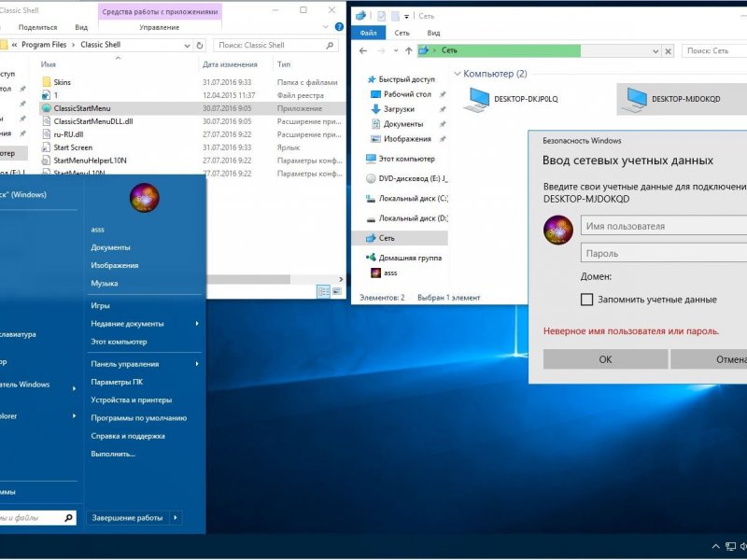This screenshot has height=560, width=747.
Task: Switch Classic Shell window to details view icon
Action: point(323,291)
